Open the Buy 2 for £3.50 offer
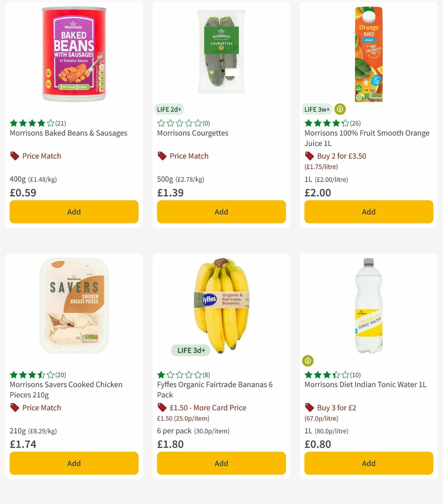The height and width of the screenshot is (504, 443). click(x=341, y=156)
